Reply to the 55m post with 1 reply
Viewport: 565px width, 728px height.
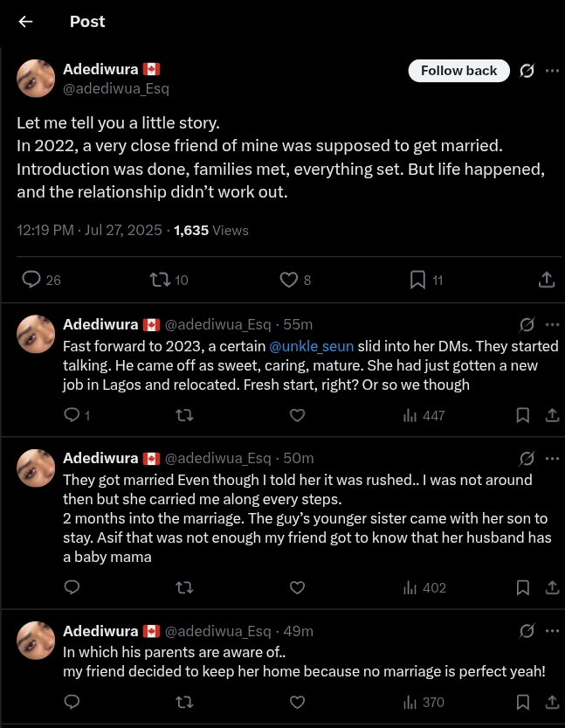(72, 416)
